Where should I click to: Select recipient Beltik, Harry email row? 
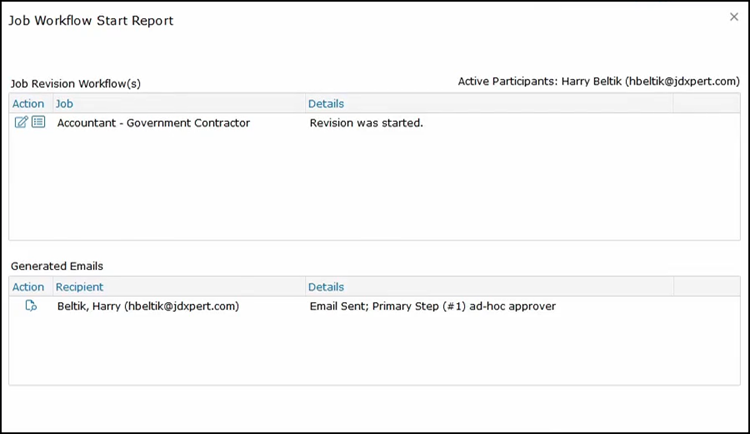pyautogui.click(x=148, y=306)
